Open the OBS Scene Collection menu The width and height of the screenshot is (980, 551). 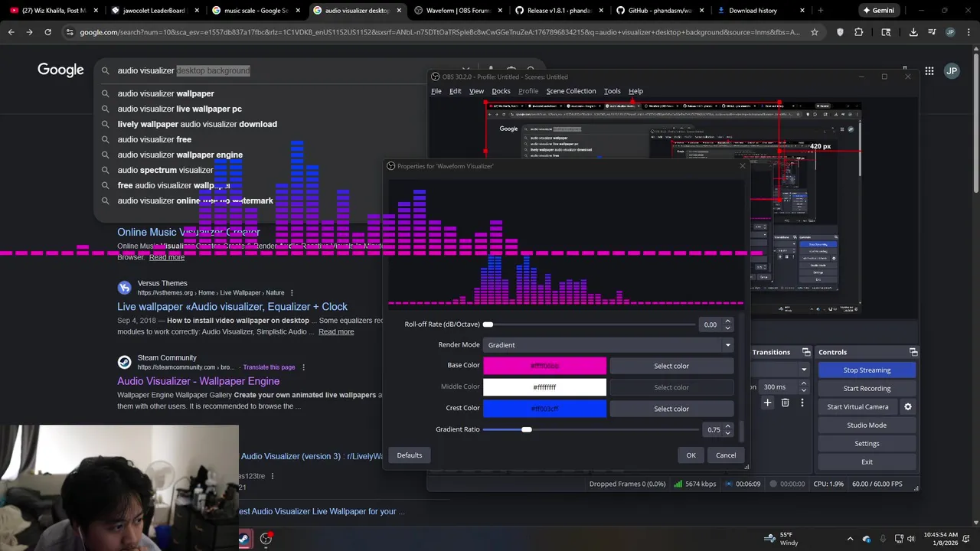pyautogui.click(x=570, y=91)
